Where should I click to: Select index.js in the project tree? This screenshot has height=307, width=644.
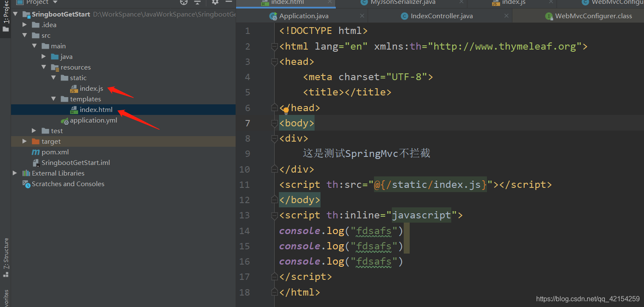tap(91, 89)
